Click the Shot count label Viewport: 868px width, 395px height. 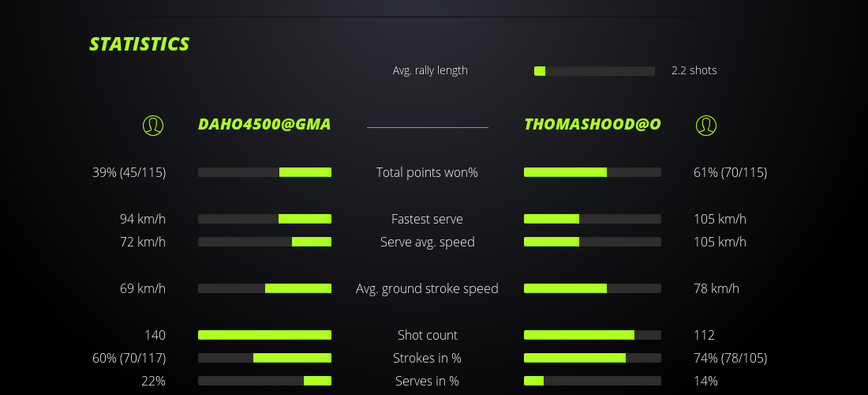pyautogui.click(x=427, y=335)
